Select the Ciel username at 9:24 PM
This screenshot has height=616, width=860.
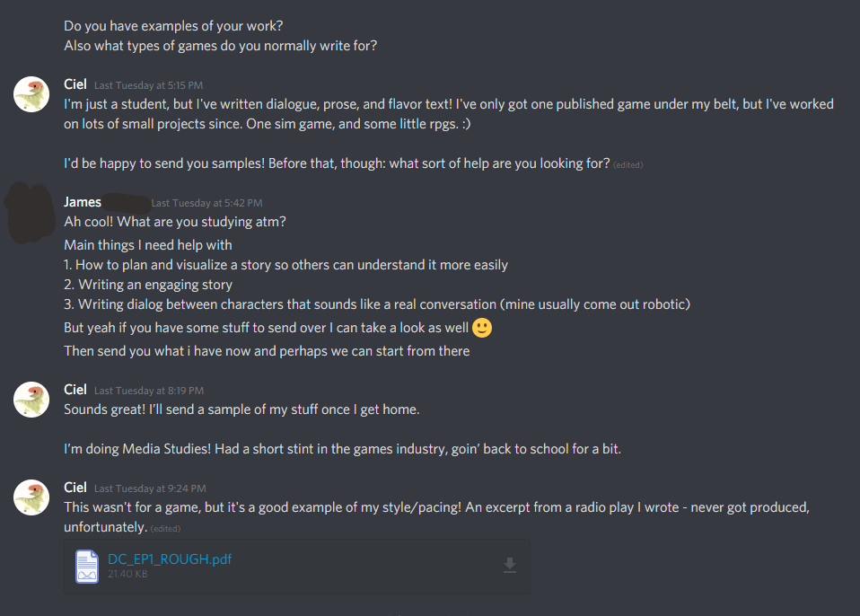(x=75, y=488)
